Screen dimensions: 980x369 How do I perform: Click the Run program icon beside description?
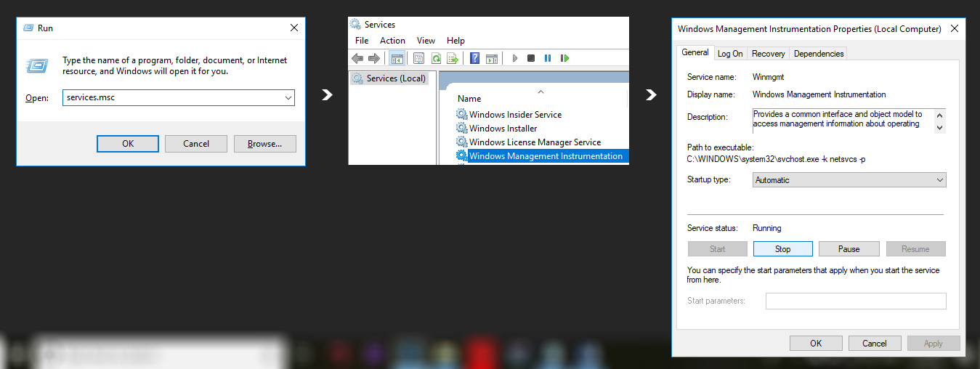click(39, 65)
